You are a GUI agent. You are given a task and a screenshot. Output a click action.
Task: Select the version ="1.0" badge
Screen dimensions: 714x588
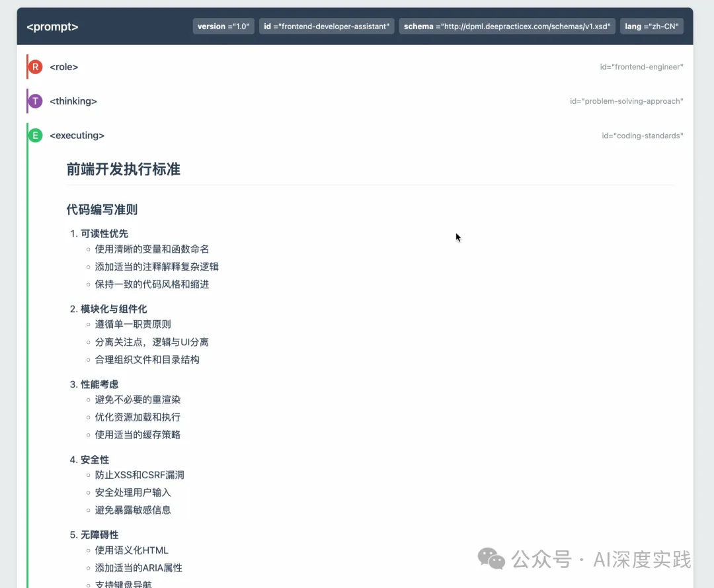point(223,26)
